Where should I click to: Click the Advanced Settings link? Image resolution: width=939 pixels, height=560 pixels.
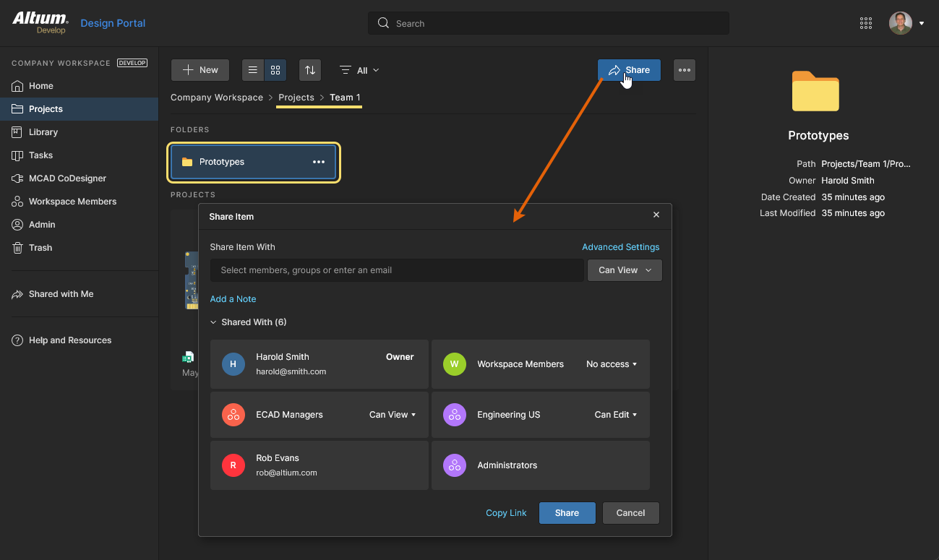click(x=620, y=247)
